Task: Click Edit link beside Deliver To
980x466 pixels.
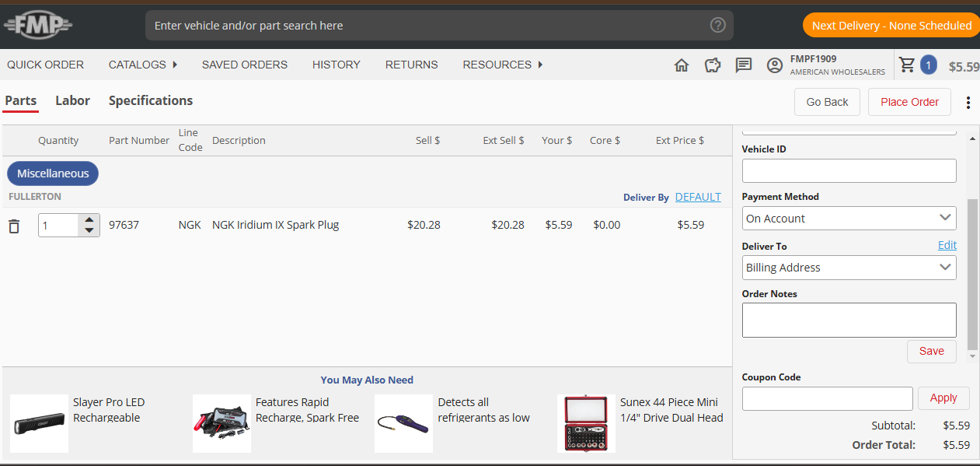Action: (x=947, y=245)
